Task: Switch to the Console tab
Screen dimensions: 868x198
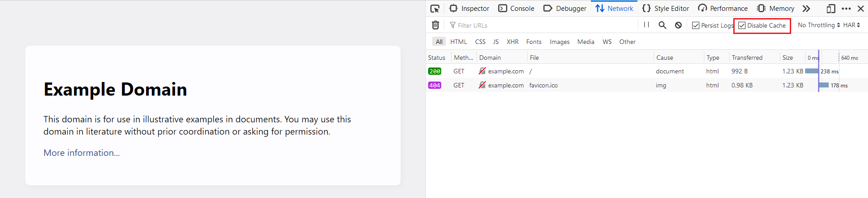Action: coord(516,9)
